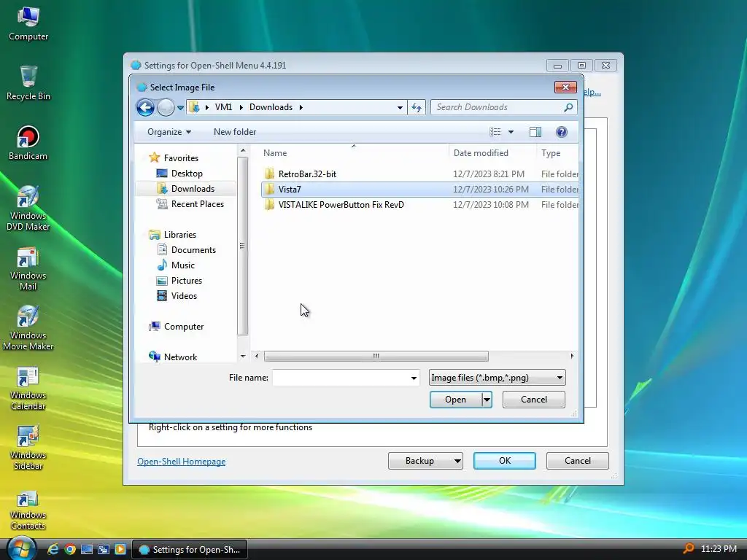Open recent pages dropdown arrow

(181, 108)
